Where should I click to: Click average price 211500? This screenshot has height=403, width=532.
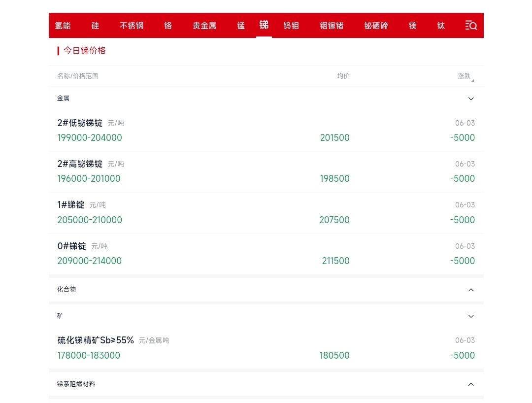336,261
